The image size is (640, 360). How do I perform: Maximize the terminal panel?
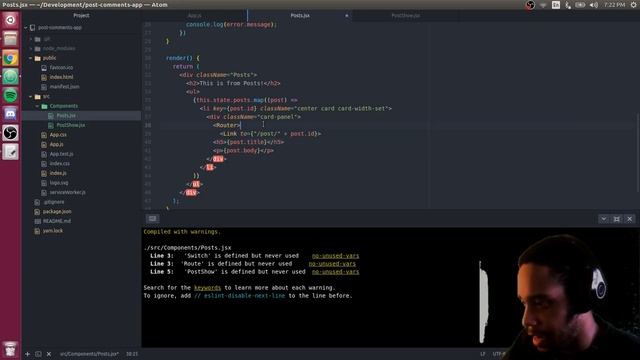pyautogui.click(x=617, y=219)
